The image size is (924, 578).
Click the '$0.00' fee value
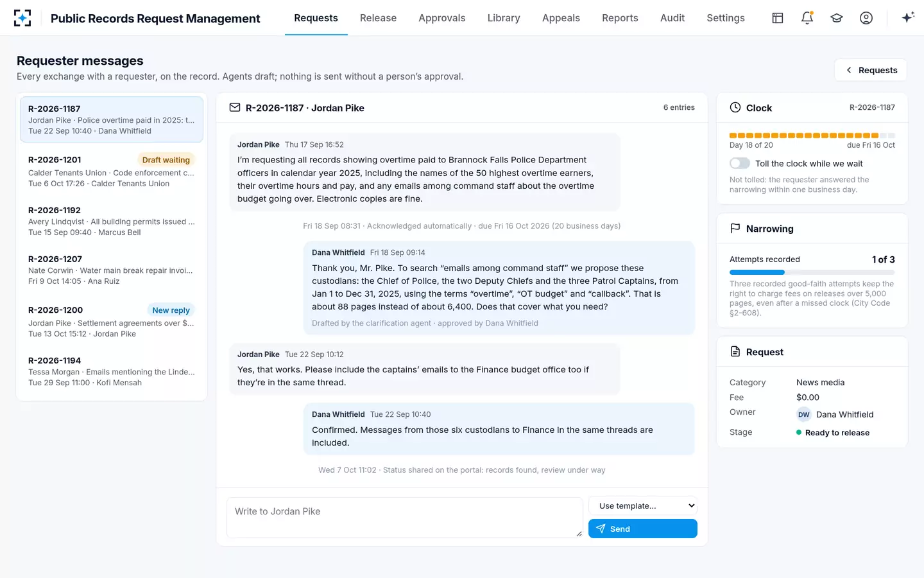tap(808, 398)
